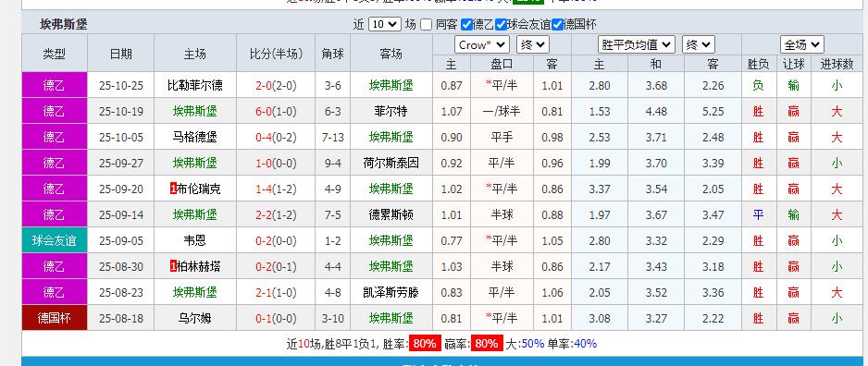Viewport: 868px width, 366px height.
Task: Click 埃弗斯堡 home team in 25-08-23 row
Action: (x=195, y=292)
